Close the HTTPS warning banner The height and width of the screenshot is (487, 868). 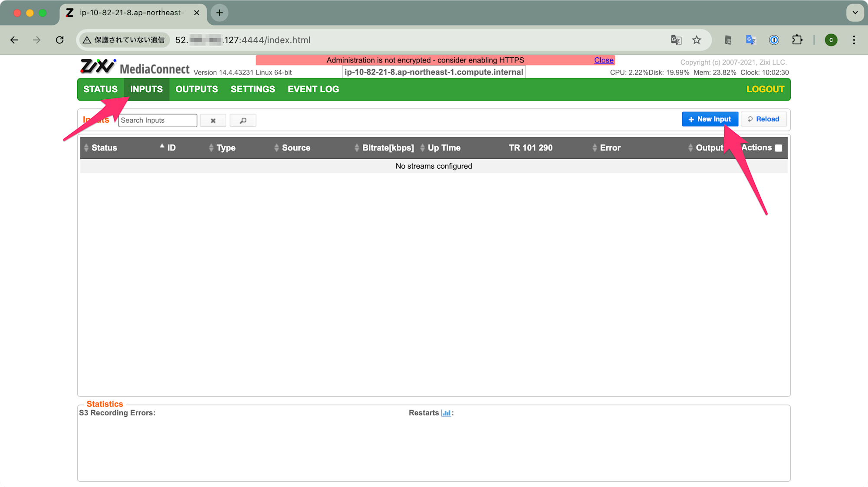(x=603, y=60)
